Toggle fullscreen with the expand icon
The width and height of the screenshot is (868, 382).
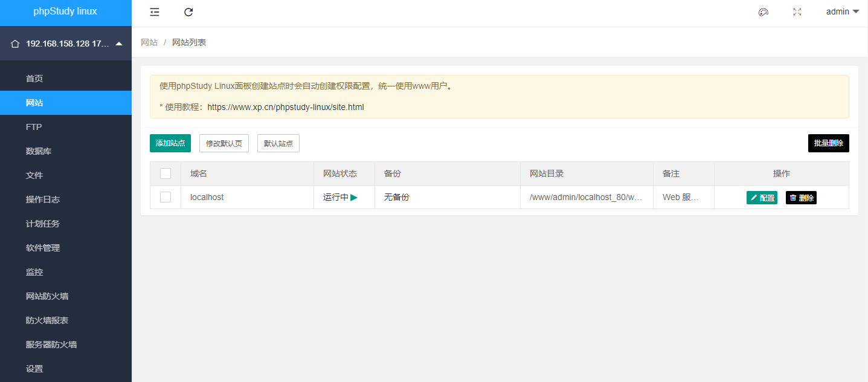[797, 12]
